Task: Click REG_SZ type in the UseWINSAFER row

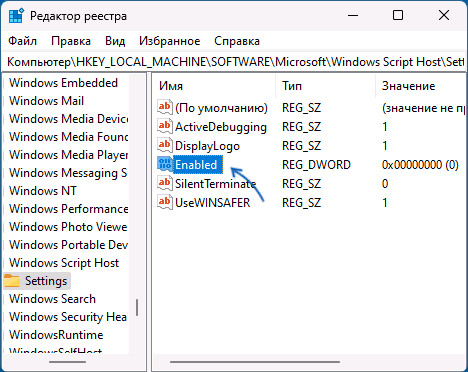Action: click(301, 203)
